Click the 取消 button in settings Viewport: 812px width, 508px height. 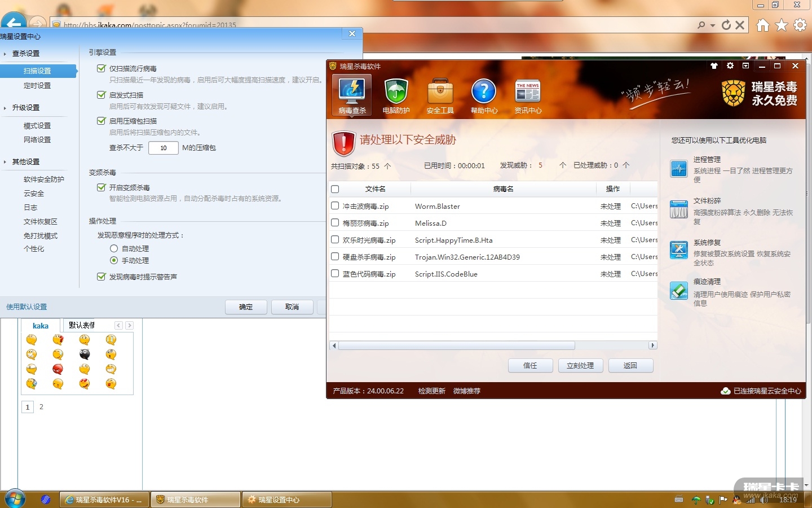(292, 307)
